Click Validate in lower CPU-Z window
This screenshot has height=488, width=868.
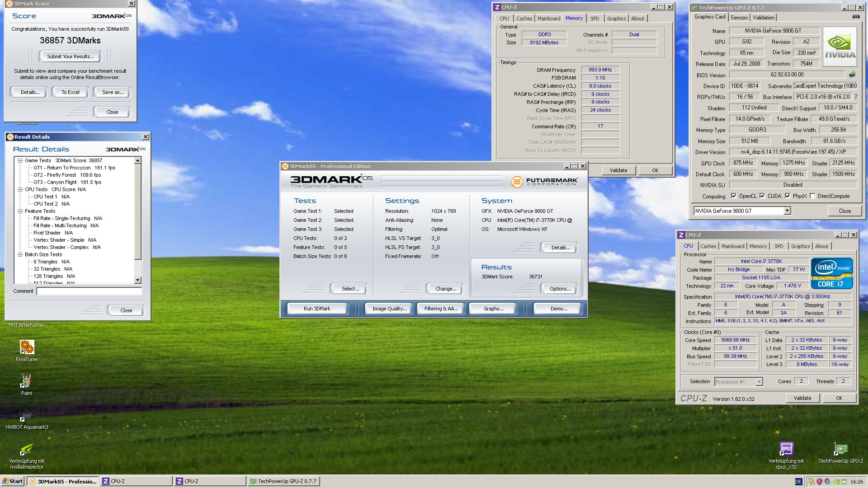tap(802, 398)
